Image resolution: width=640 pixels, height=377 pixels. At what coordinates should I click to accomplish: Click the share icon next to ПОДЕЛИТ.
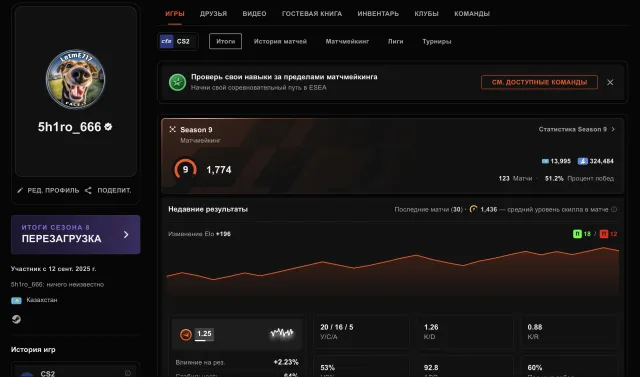pos(88,191)
